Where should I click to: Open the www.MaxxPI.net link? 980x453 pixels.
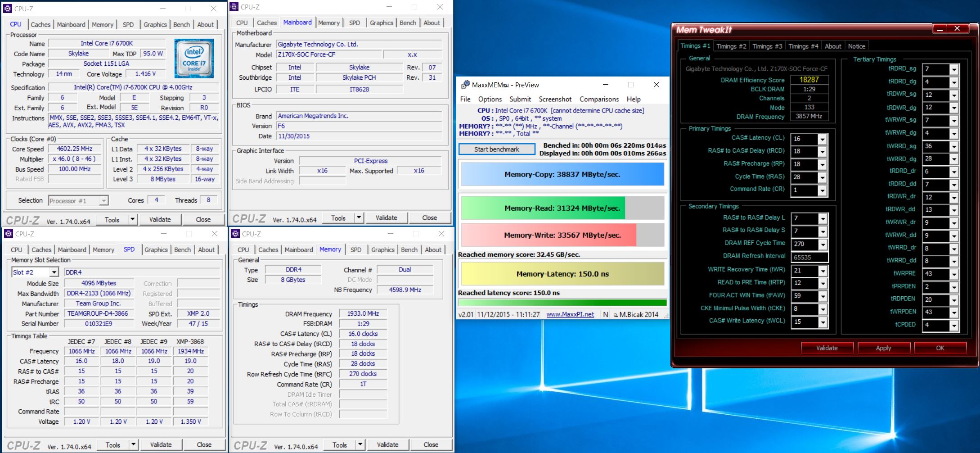click(x=570, y=314)
